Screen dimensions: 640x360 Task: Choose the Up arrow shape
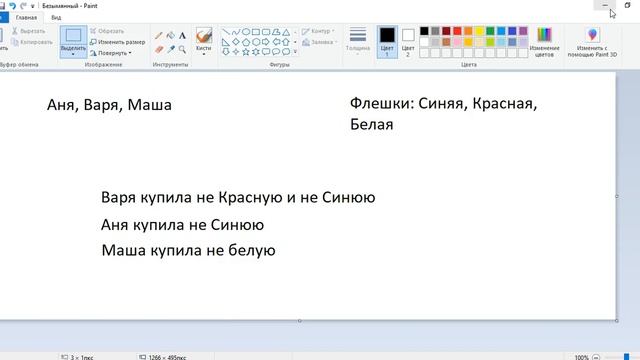tap(286, 42)
